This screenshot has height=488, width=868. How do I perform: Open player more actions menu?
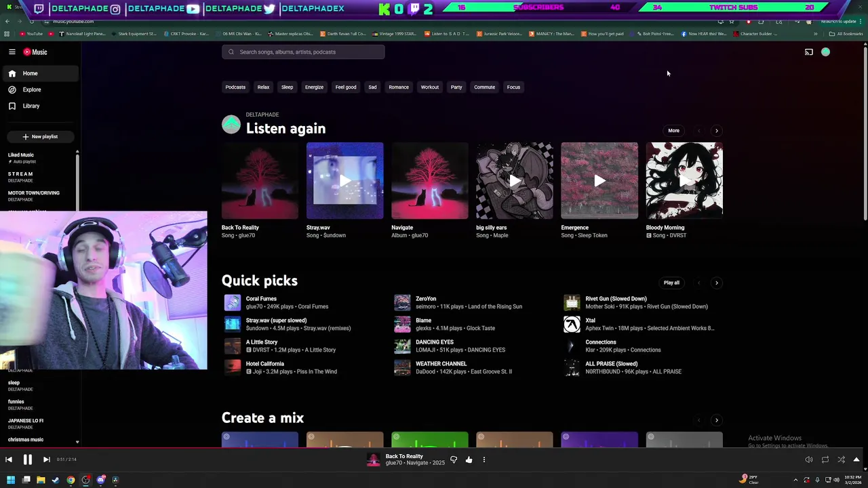[x=484, y=460]
